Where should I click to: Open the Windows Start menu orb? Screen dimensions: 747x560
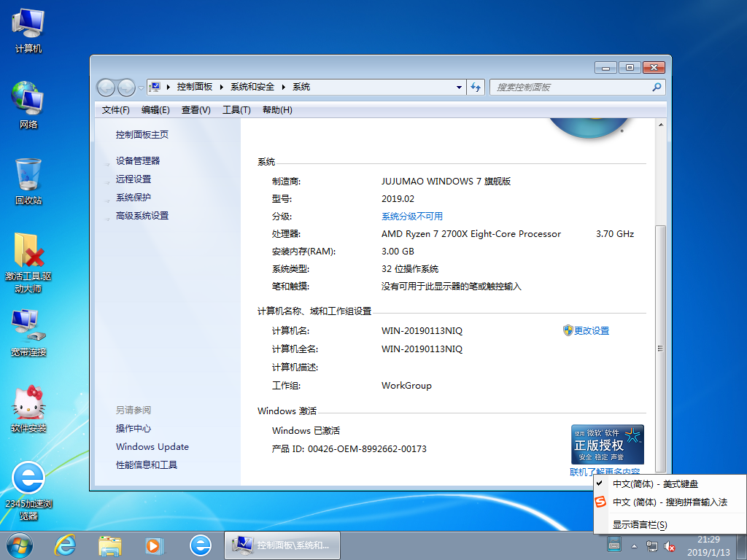coord(20,545)
